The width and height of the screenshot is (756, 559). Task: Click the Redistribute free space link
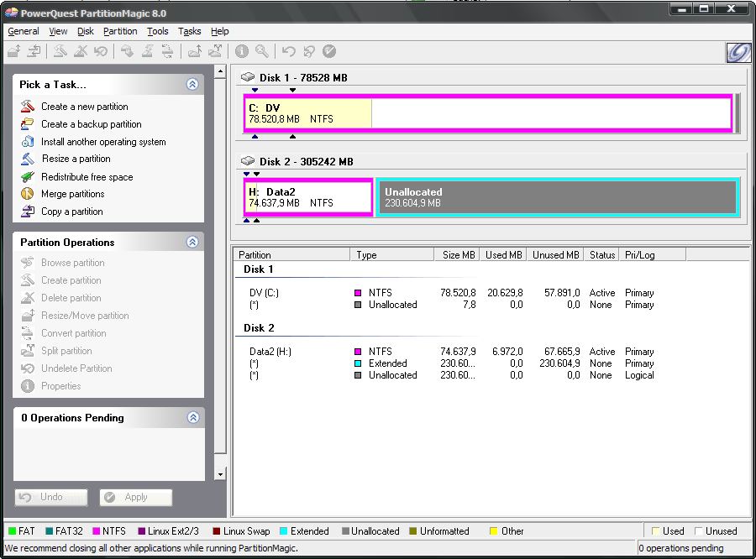point(87,177)
